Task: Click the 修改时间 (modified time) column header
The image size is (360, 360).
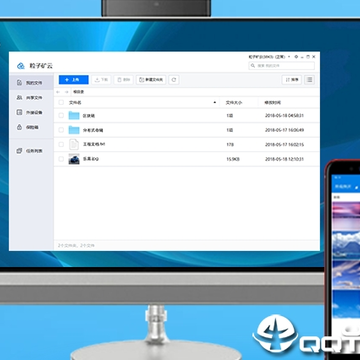Action: pos(273,103)
